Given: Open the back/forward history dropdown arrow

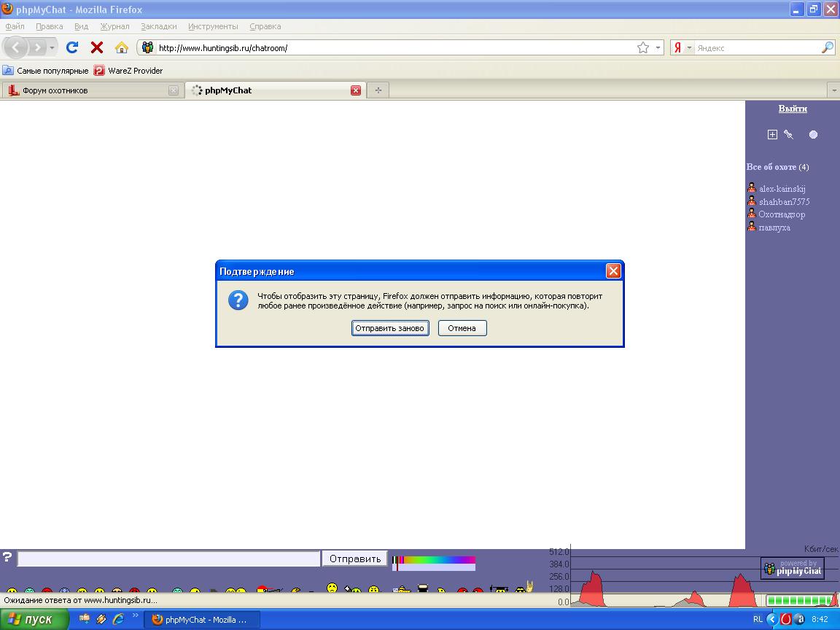Looking at the screenshot, I should coord(52,48).
